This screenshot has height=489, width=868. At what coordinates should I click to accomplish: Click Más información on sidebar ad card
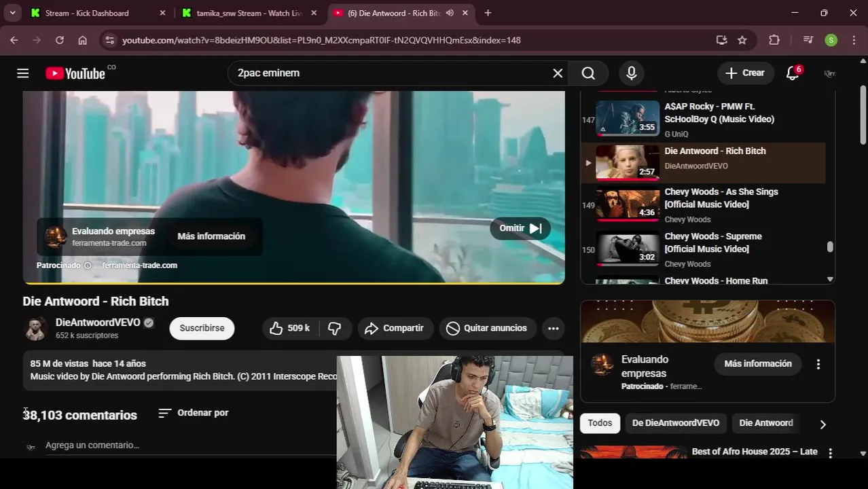click(x=758, y=364)
